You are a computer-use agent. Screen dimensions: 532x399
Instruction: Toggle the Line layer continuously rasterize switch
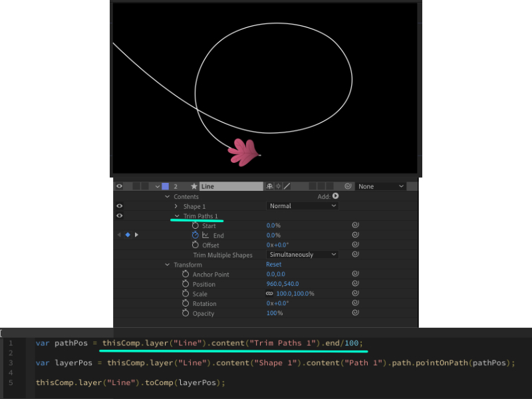[x=278, y=186]
